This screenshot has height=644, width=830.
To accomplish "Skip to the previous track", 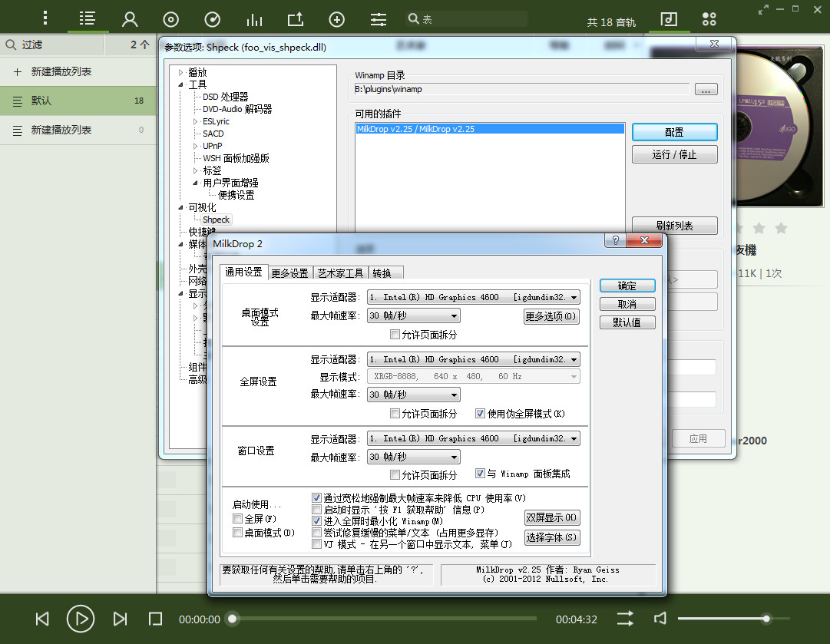I will point(42,619).
